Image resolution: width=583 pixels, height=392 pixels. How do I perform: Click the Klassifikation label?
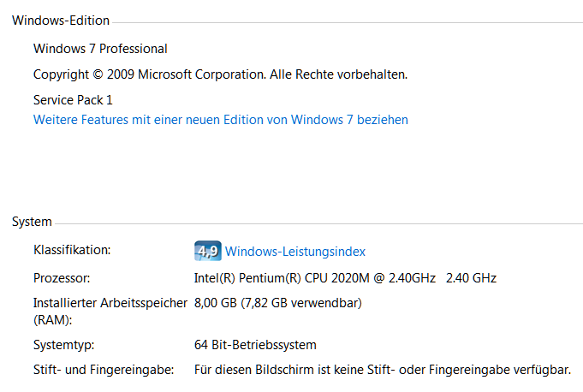(72, 250)
